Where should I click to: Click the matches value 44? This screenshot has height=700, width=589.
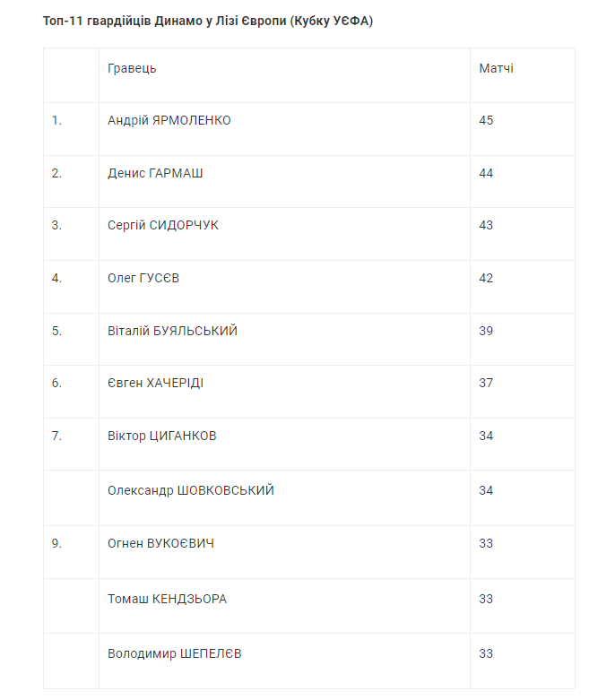click(x=486, y=173)
